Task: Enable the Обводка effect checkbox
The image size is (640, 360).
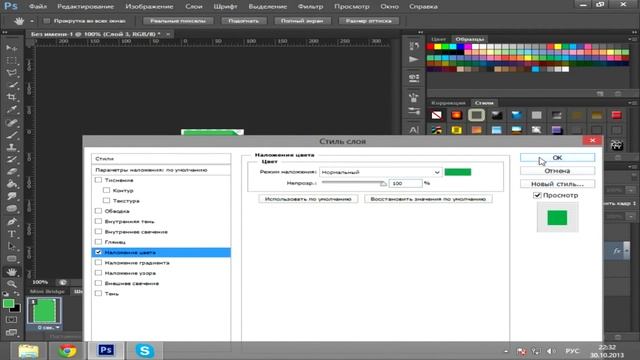Action: click(x=98, y=211)
